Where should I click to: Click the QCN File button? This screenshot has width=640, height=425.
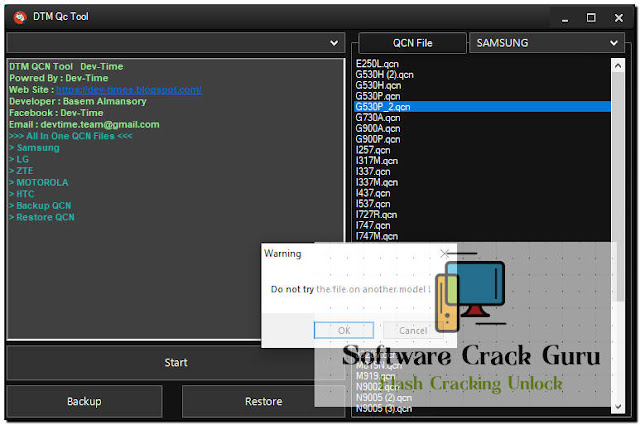[x=412, y=43]
